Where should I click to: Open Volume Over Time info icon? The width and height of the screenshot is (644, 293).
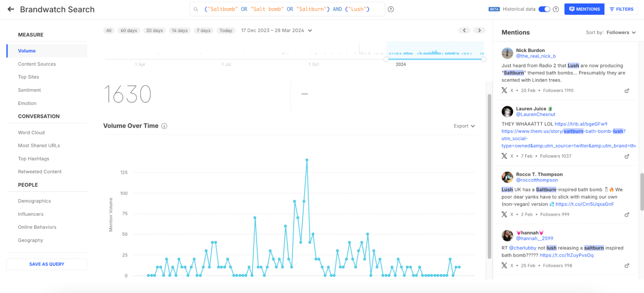164,126
